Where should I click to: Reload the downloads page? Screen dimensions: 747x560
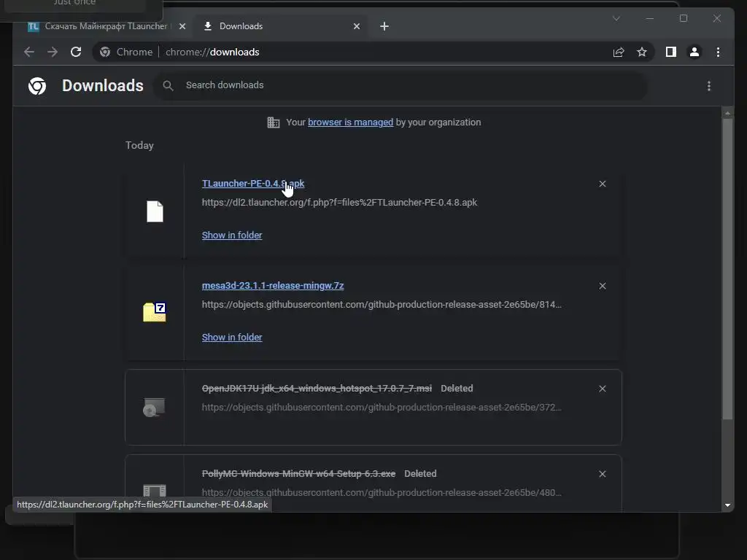click(x=76, y=52)
